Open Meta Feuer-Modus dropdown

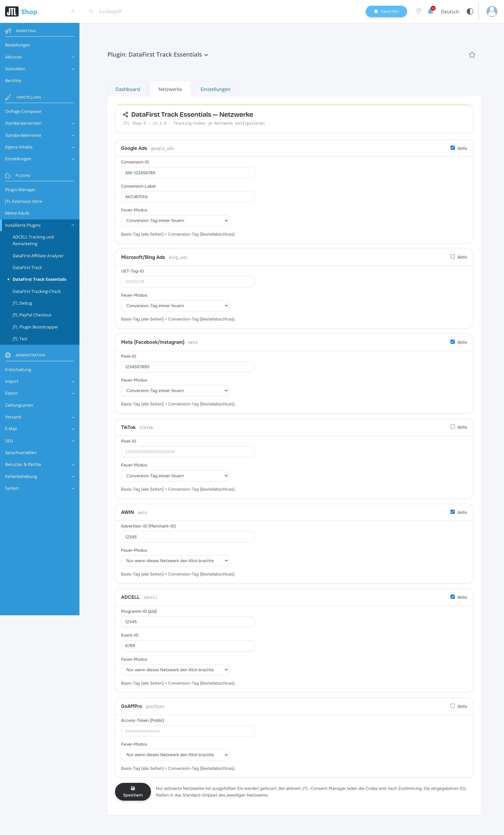point(175,390)
